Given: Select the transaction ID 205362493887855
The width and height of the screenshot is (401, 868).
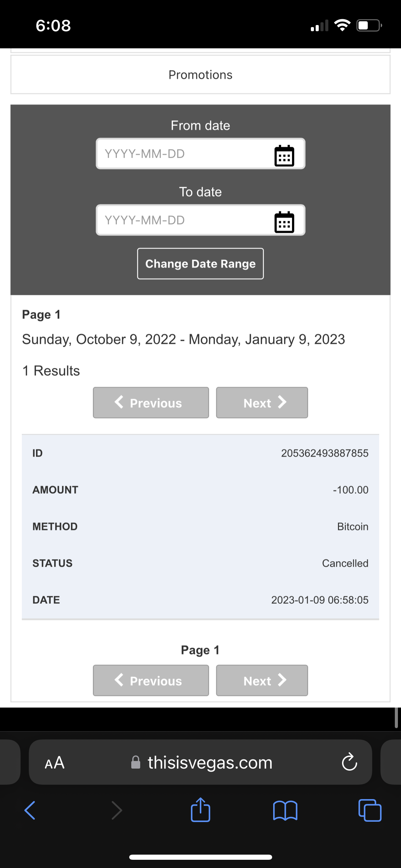Looking at the screenshot, I should [325, 453].
